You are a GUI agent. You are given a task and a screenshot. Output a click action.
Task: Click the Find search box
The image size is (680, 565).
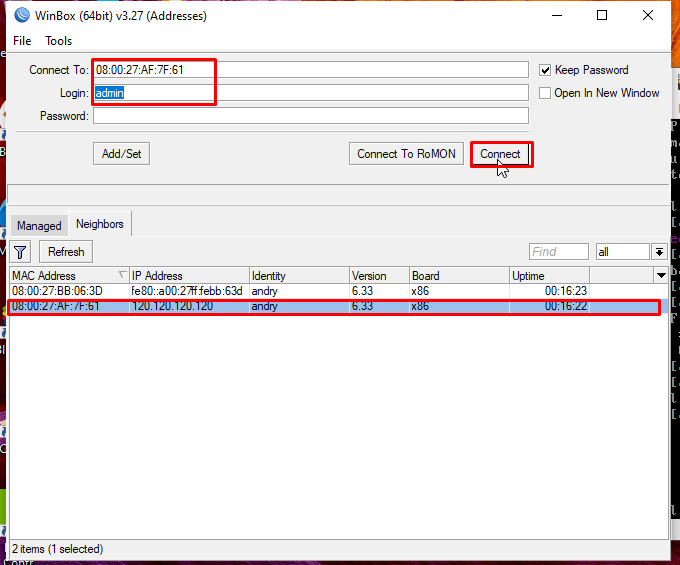coord(558,252)
